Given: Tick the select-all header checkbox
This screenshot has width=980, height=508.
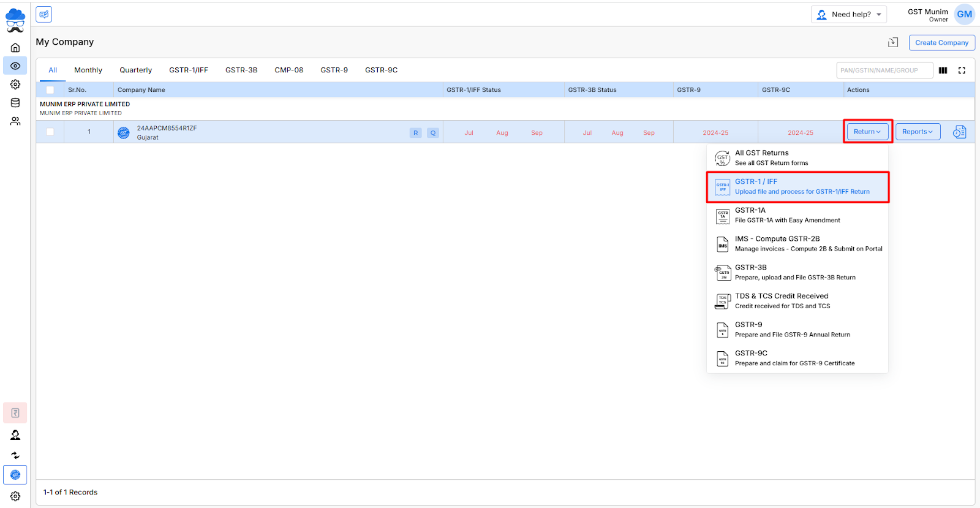Looking at the screenshot, I should 50,90.
